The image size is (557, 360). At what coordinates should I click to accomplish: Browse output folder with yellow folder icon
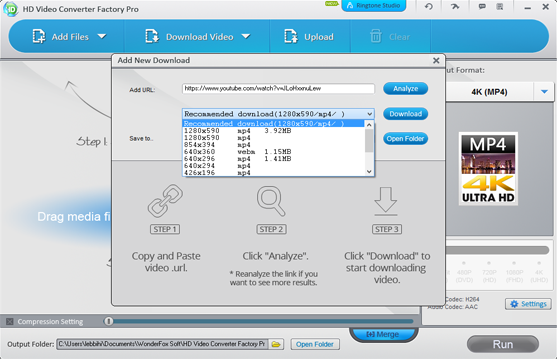276,344
